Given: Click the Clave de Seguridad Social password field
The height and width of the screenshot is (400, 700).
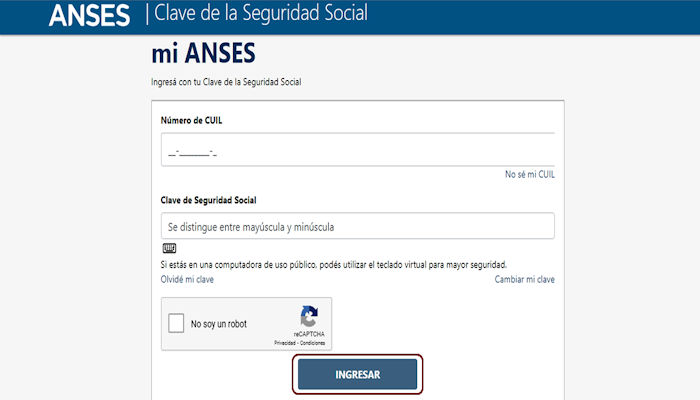Looking at the screenshot, I should (x=357, y=227).
